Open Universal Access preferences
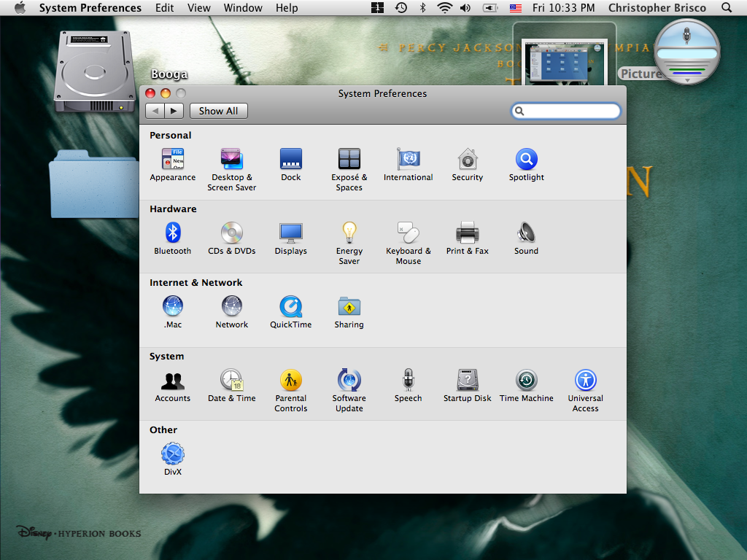Screen dimensions: 747x560 point(585,381)
